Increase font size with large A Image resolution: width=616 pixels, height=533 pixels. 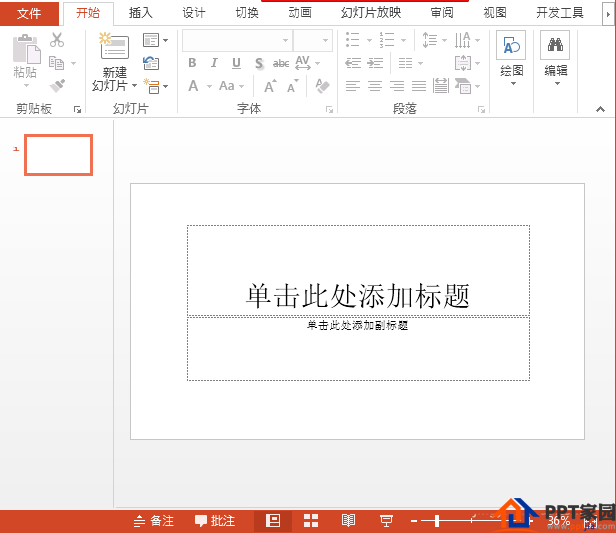[270, 86]
